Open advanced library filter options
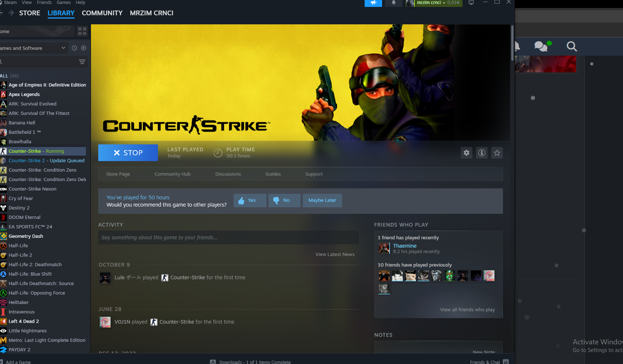Viewport: 623px width, 364px height. click(x=82, y=62)
